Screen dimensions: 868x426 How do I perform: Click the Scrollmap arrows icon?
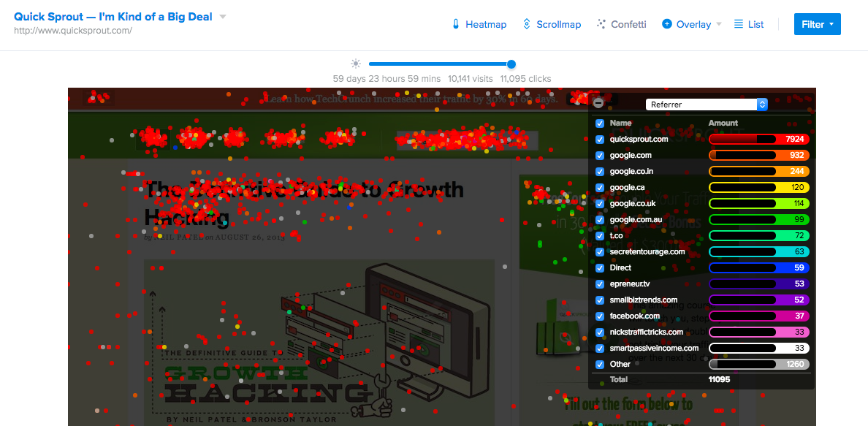point(527,24)
